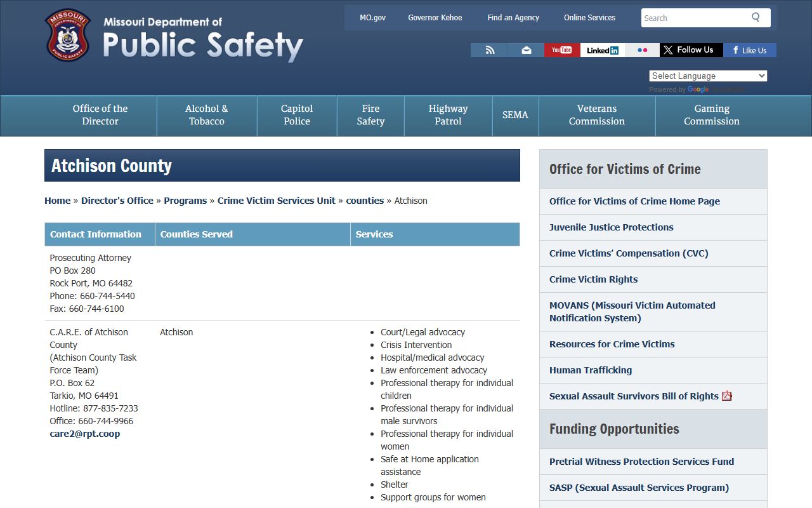The height and width of the screenshot is (508, 812).
Task: Click 'Office for Victims of Crime' sidebar heading
Action: 625,169
